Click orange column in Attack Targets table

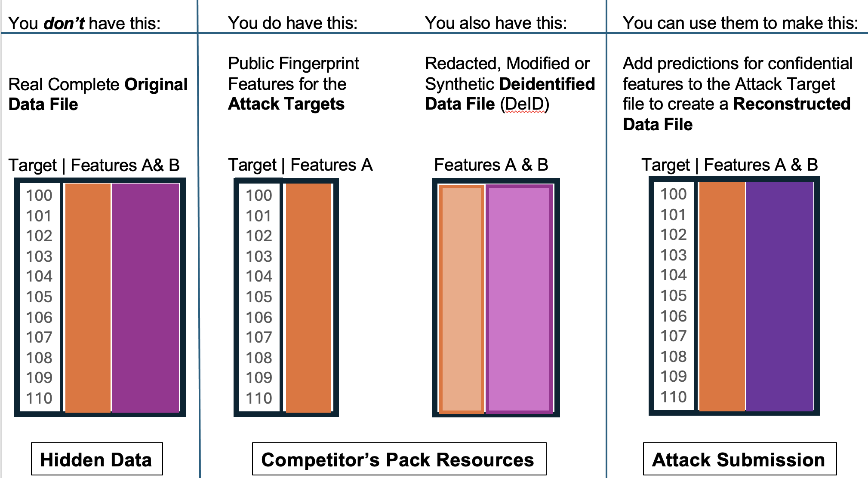(308, 297)
